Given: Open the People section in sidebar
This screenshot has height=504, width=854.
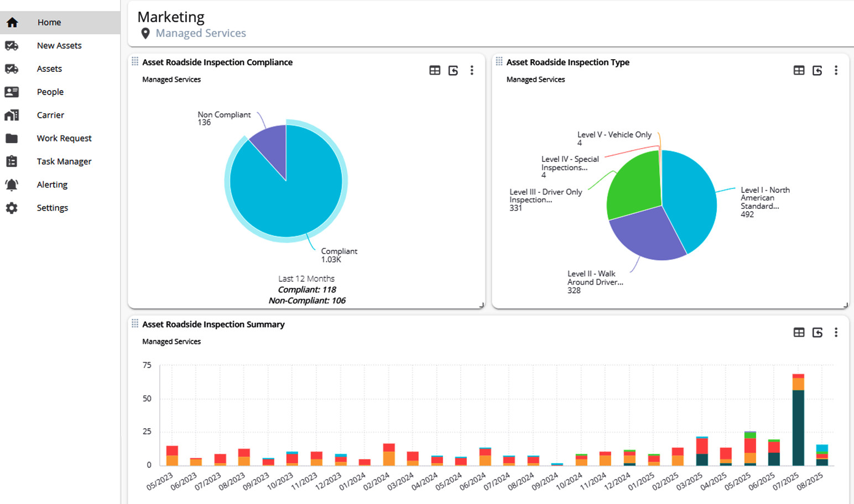Looking at the screenshot, I should 50,92.
